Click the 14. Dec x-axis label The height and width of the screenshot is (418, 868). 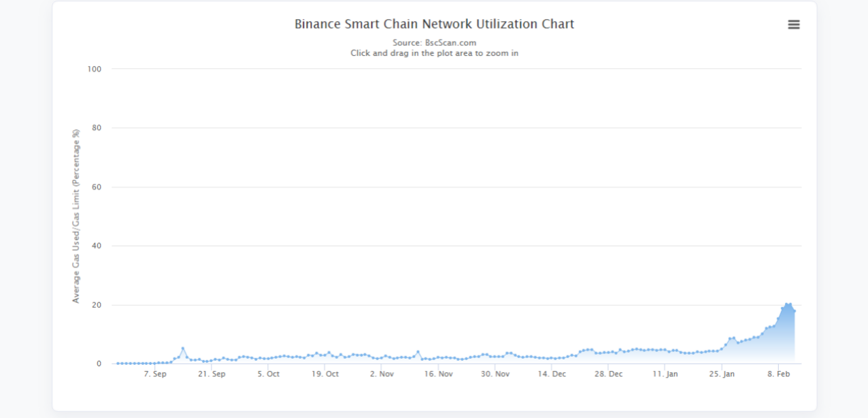(552, 374)
